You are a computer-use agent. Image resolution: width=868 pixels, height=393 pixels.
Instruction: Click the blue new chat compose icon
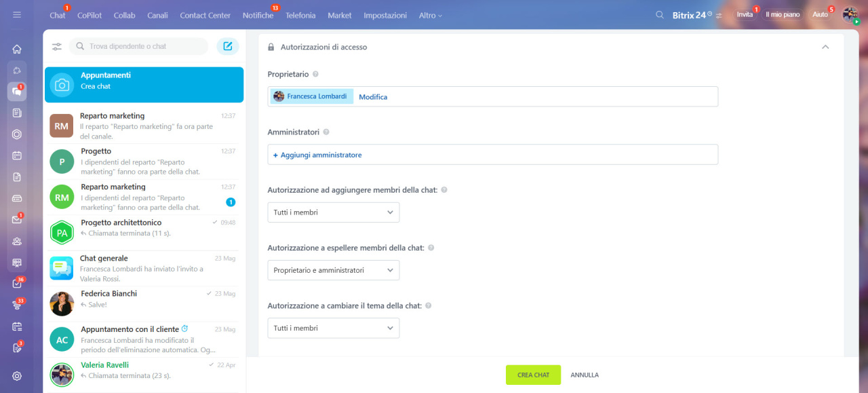[228, 46]
